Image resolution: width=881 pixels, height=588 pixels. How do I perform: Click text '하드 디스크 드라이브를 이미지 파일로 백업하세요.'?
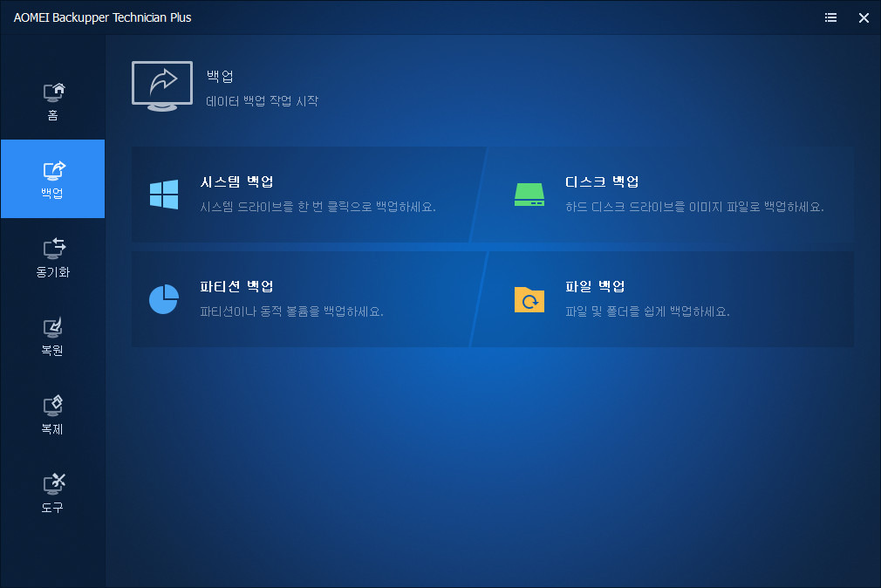point(694,207)
